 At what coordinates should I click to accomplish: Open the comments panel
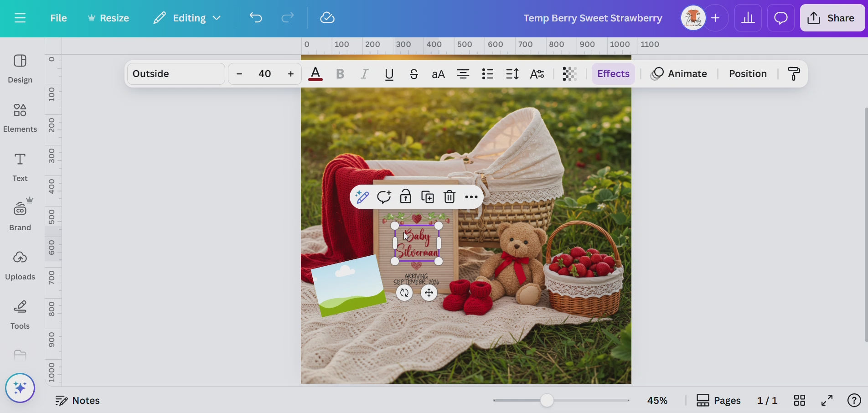(781, 18)
